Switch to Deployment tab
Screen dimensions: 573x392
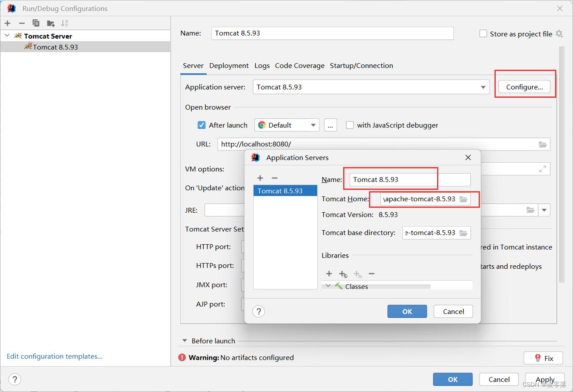229,66
